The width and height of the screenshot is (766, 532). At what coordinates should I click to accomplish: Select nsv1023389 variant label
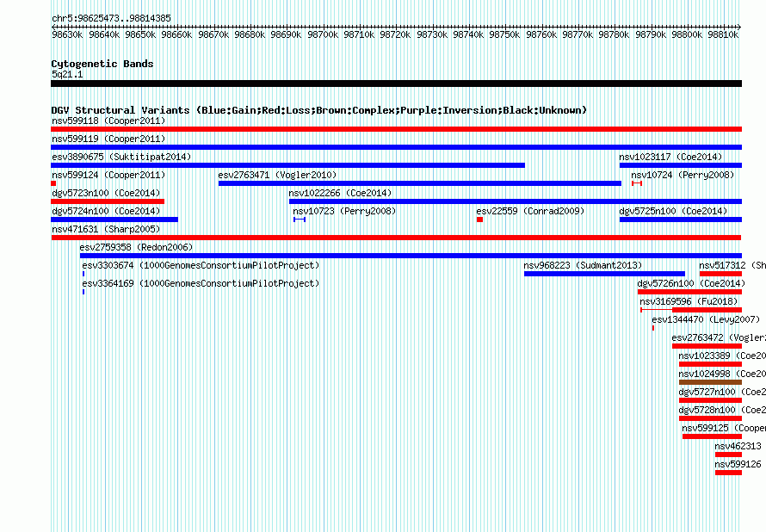[722, 356]
